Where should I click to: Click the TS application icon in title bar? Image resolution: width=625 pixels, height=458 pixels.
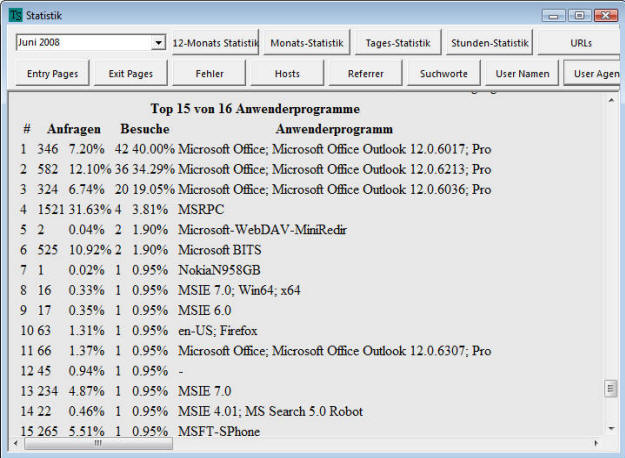point(16,15)
